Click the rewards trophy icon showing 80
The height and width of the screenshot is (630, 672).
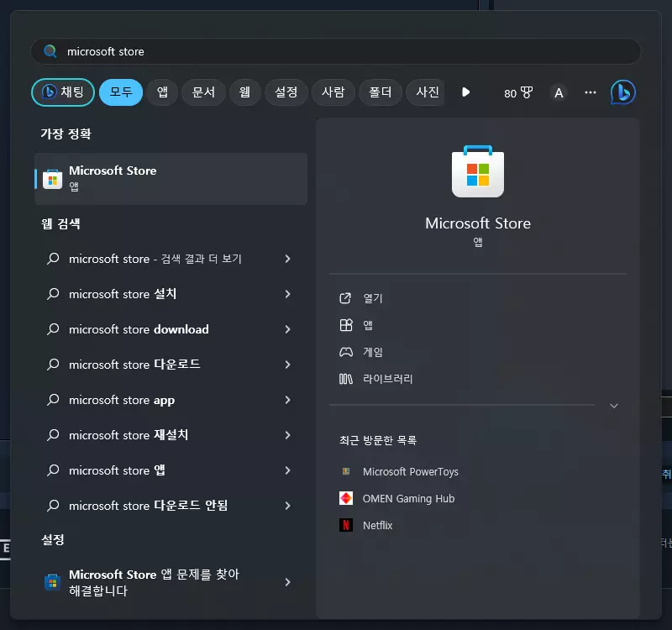click(x=527, y=92)
